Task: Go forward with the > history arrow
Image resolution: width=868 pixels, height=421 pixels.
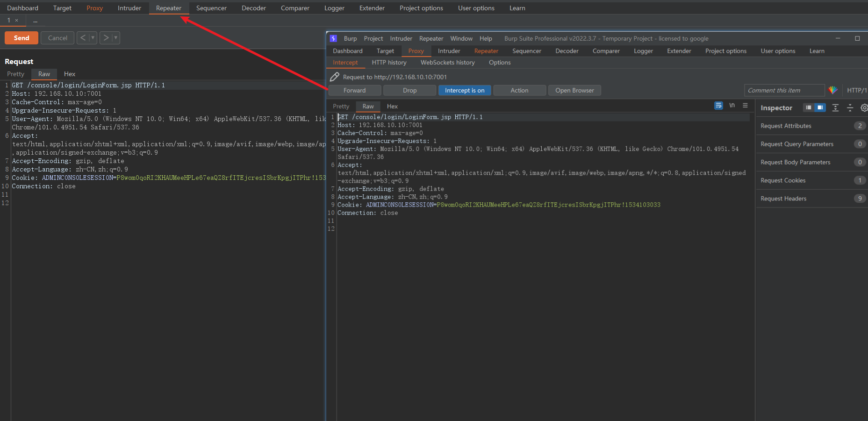Action: coord(106,38)
